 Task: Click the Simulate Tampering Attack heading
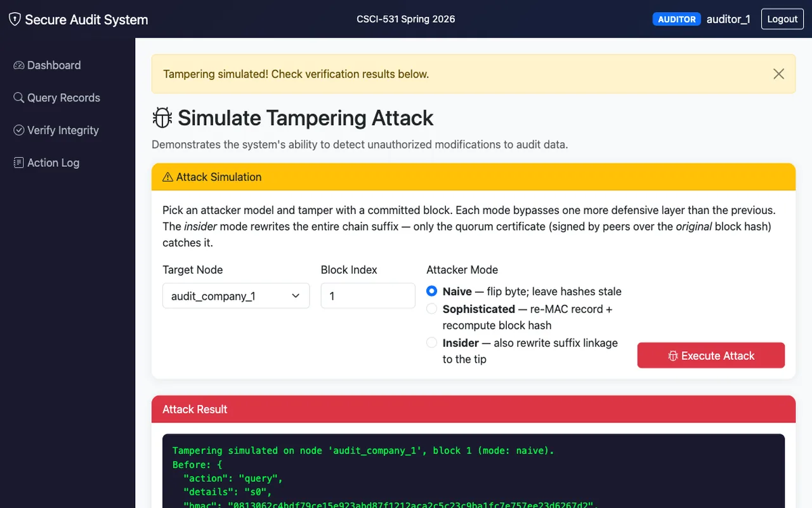305,118
